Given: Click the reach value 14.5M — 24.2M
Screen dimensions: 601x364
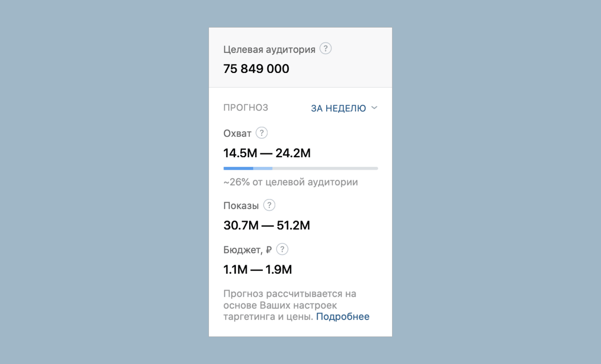Looking at the screenshot, I should click(x=267, y=153).
